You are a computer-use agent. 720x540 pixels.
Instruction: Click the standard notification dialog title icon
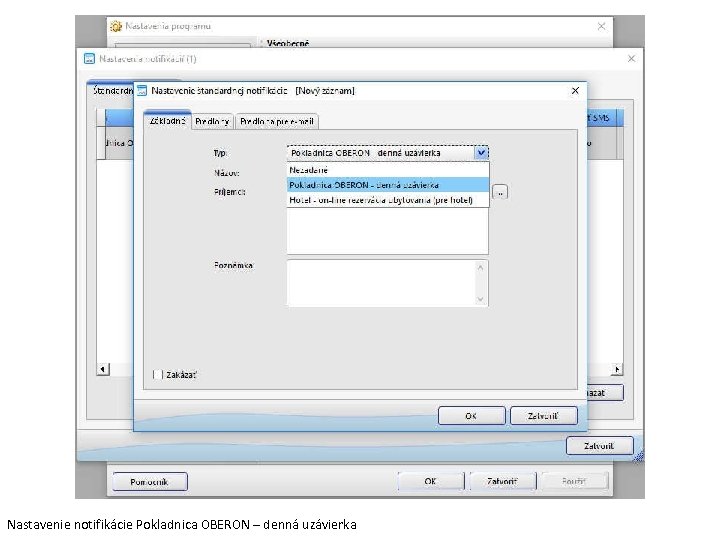(142, 91)
